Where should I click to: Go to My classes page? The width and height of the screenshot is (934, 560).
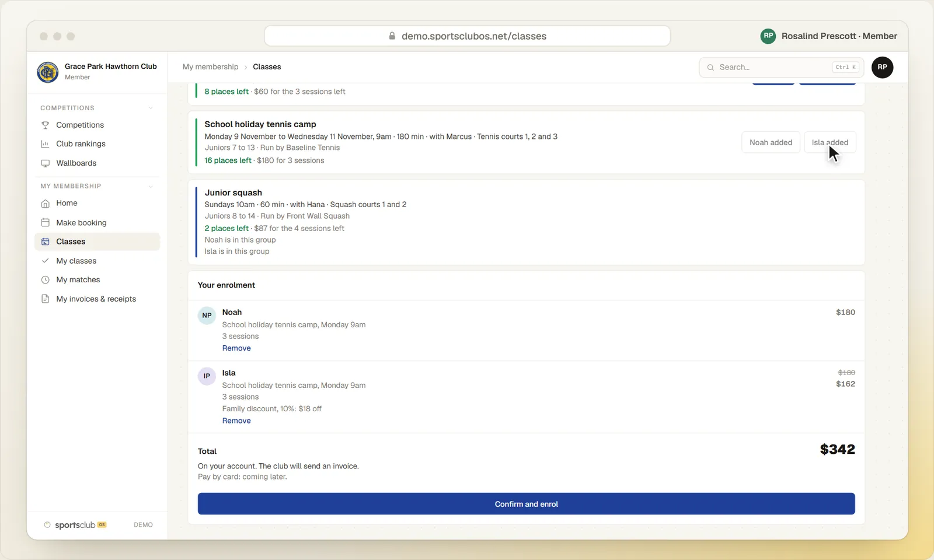97,261
